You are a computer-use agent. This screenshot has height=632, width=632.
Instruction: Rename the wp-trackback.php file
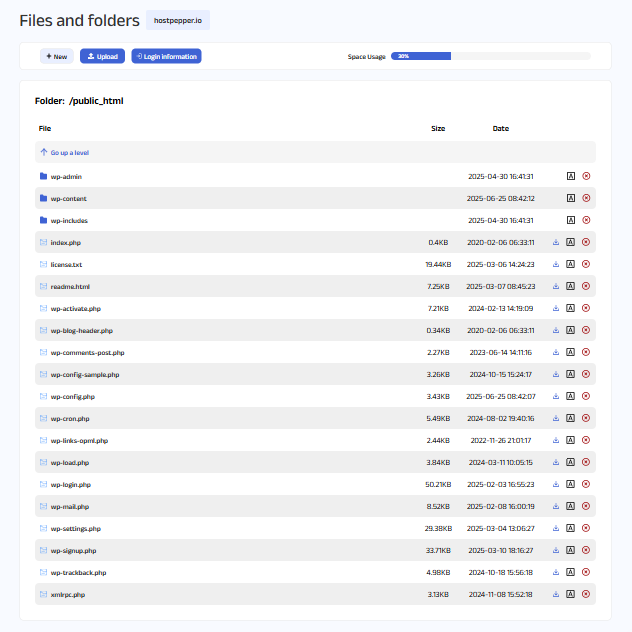click(x=570, y=572)
